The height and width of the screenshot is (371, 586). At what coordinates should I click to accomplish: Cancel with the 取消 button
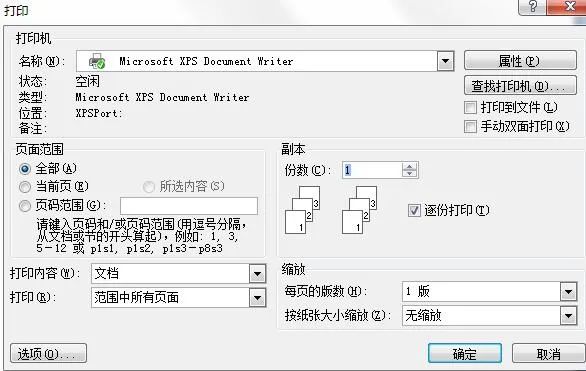click(548, 353)
